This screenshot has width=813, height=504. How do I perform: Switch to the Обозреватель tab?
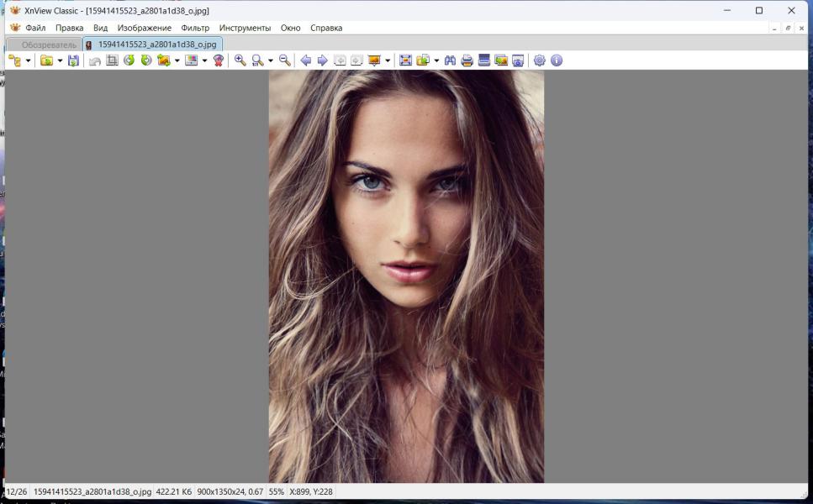tap(48, 45)
